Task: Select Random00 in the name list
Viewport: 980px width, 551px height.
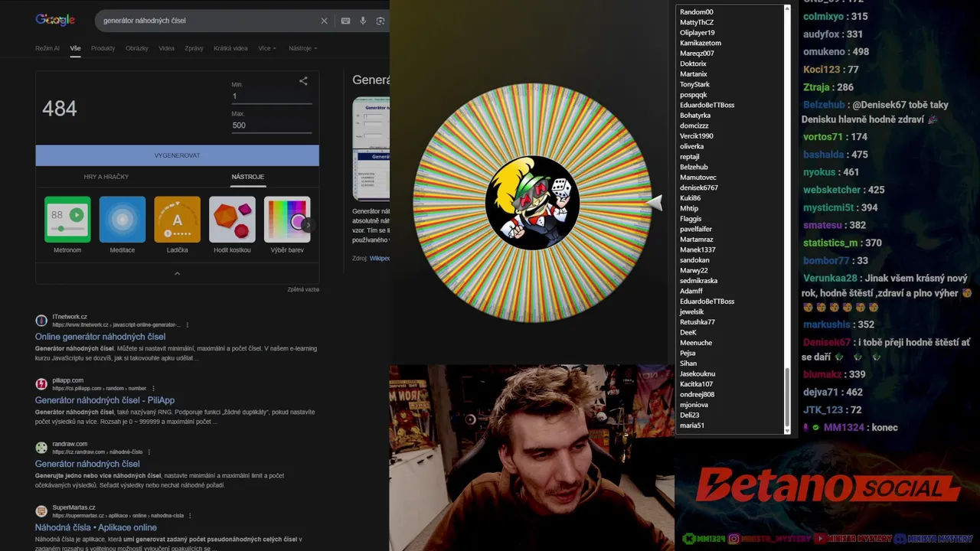Action: click(x=697, y=12)
